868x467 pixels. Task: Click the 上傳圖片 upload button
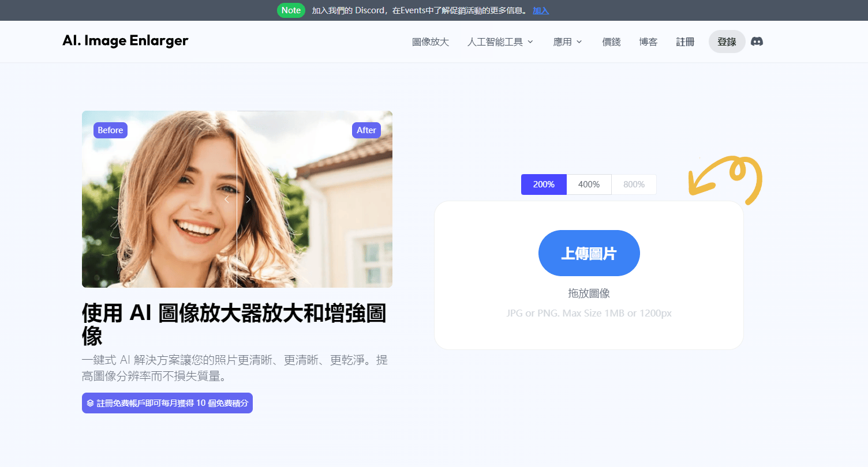point(589,253)
